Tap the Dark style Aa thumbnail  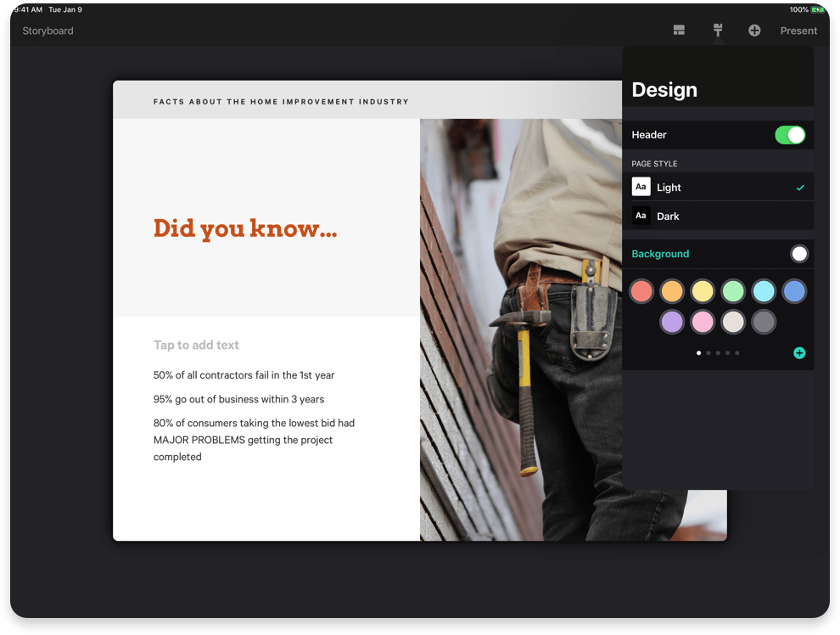pyautogui.click(x=641, y=216)
